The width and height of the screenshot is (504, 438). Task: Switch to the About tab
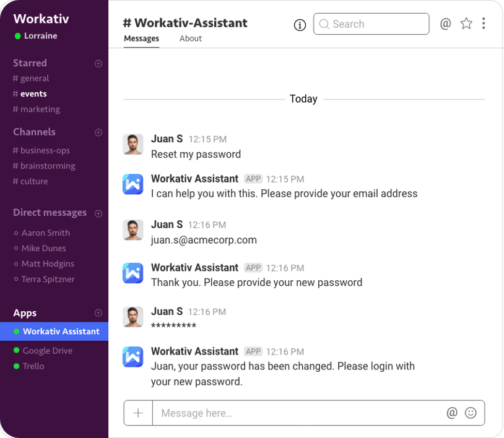191,39
